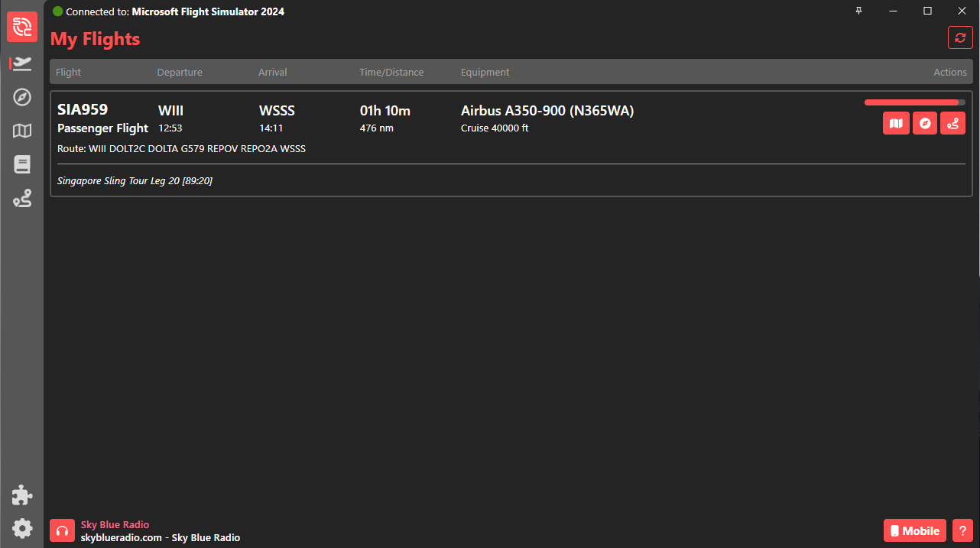The image size is (980, 548).
Task: Click the Passenger Flight label
Action: (102, 128)
